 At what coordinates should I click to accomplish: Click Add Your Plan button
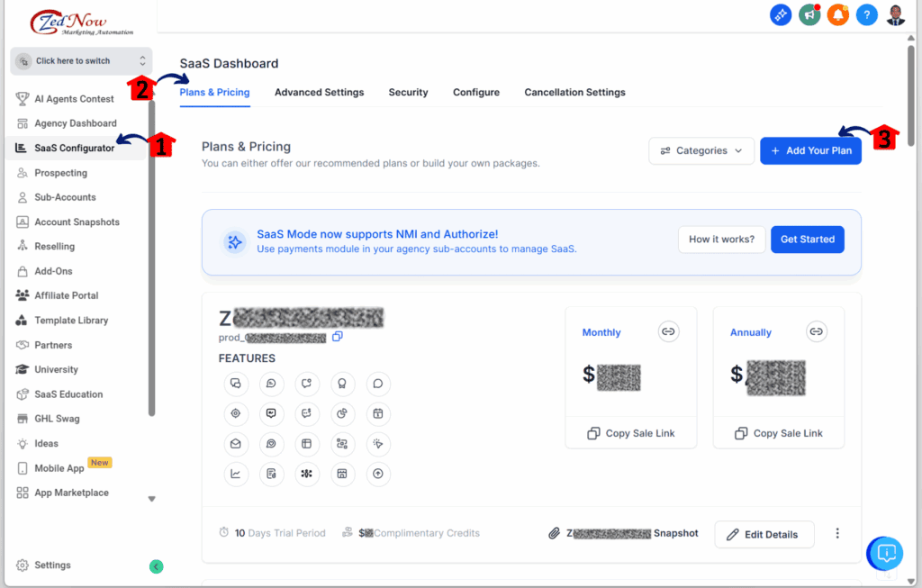(811, 151)
